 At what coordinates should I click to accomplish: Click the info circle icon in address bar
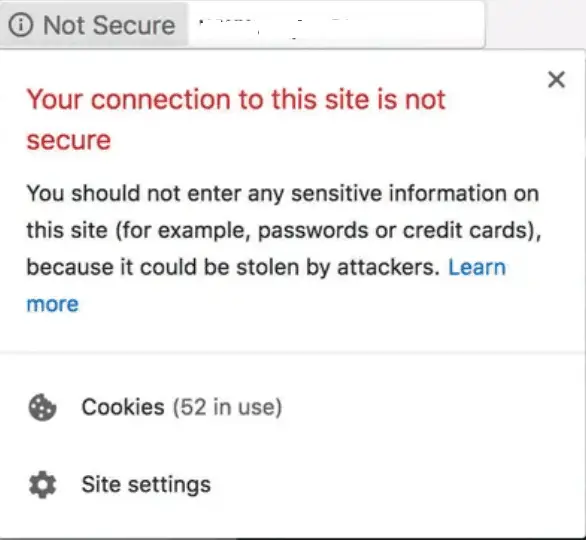tap(21, 25)
